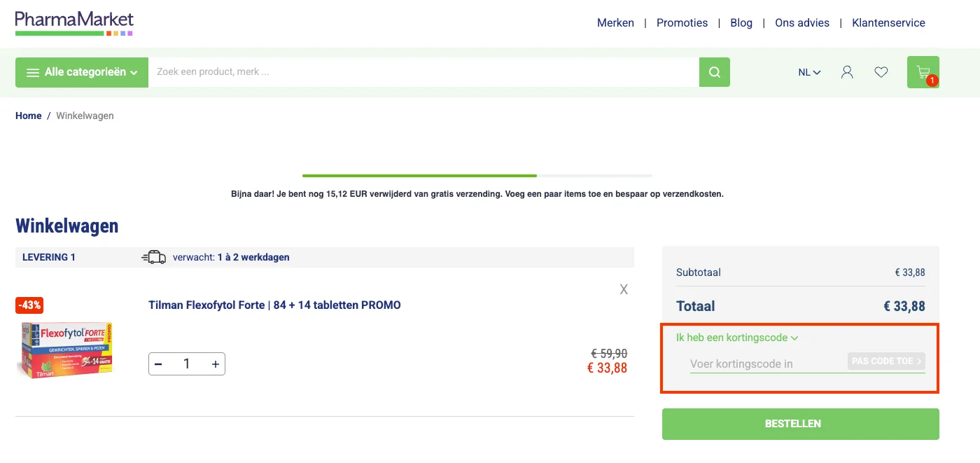Viewport: 980px width, 463px height.
Task: Remove Tilman Flexofytol Forte with the X
Action: click(x=623, y=289)
